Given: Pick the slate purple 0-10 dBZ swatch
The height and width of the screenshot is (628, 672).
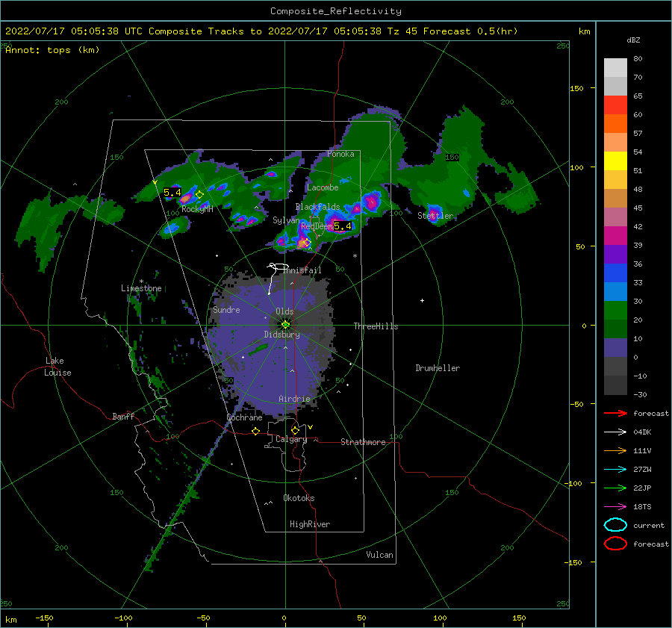Looking at the screenshot, I should 615,347.
